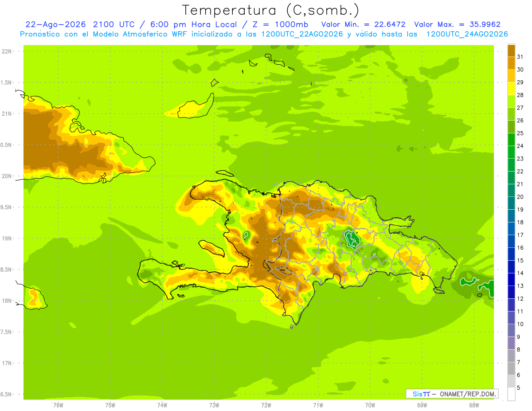Viewport: 532px width, 411px height.
Task: Click the '21N' latitude label
Action: [x=7, y=114]
